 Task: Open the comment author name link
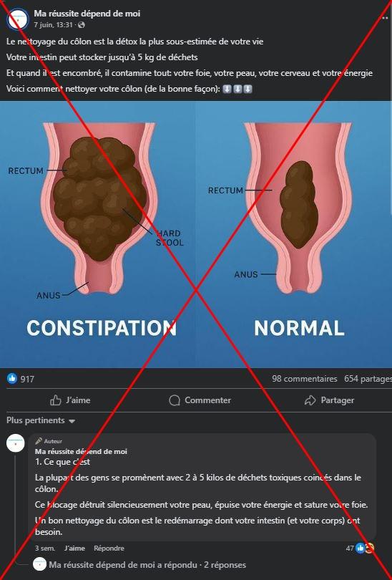[x=81, y=451]
